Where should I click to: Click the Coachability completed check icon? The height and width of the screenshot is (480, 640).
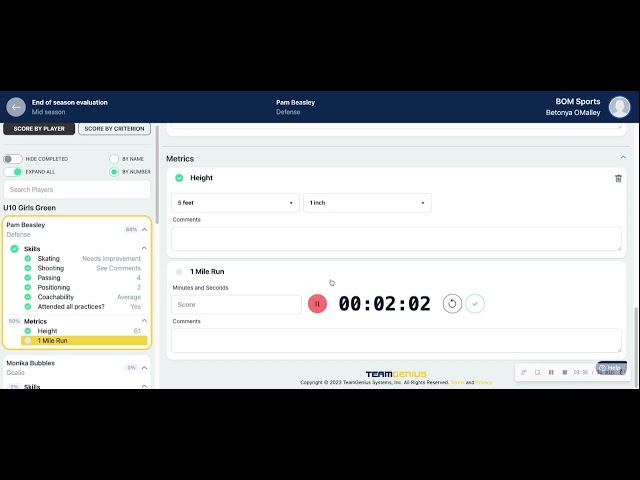pyautogui.click(x=28, y=297)
